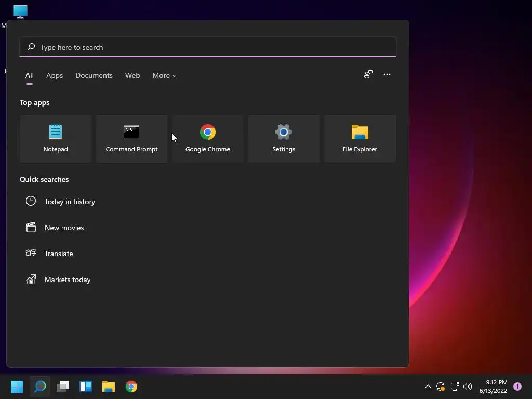
Task: Open the three-dot options menu
Action: point(387,74)
